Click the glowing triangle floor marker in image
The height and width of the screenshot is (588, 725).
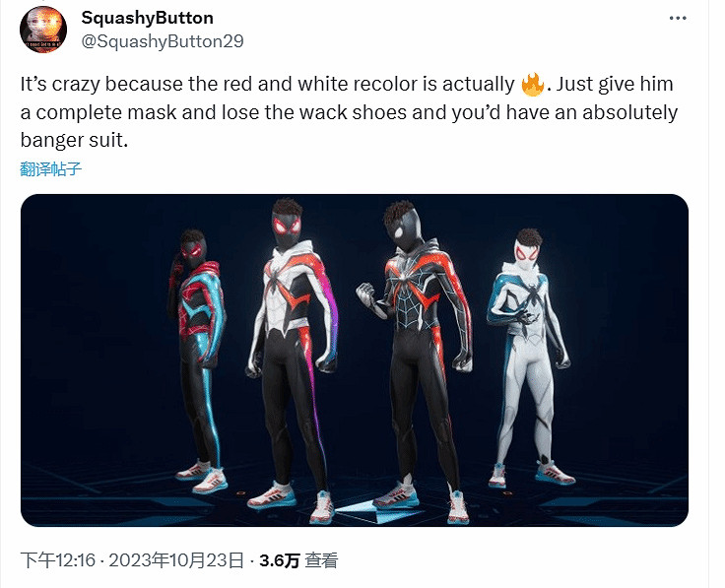[x=374, y=511]
